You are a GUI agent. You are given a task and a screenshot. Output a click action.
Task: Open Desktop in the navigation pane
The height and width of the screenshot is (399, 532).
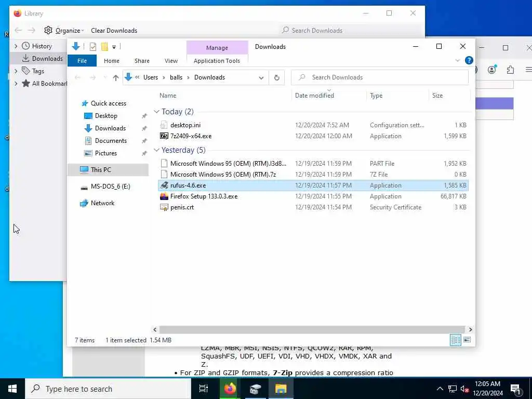click(x=106, y=116)
